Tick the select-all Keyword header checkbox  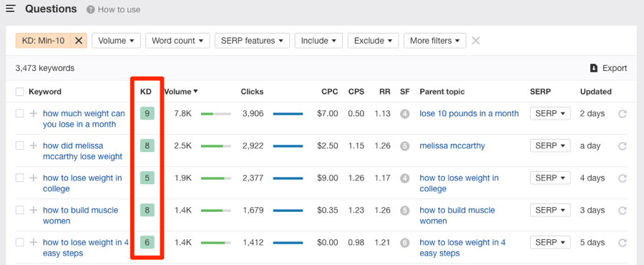20,92
